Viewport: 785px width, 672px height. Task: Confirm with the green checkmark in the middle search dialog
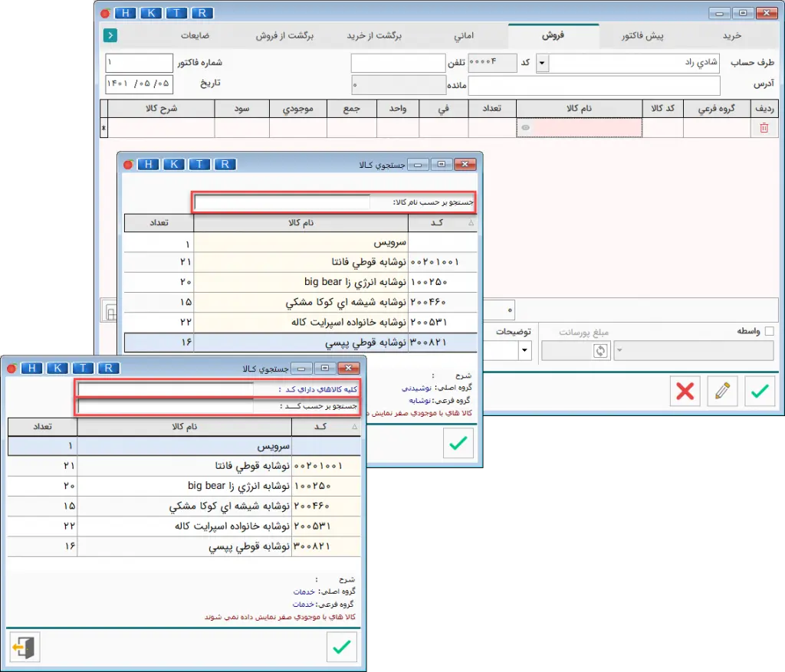[458, 443]
